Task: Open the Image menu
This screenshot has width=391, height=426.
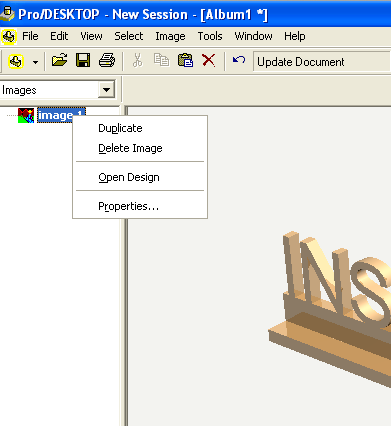Action: [170, 36]
